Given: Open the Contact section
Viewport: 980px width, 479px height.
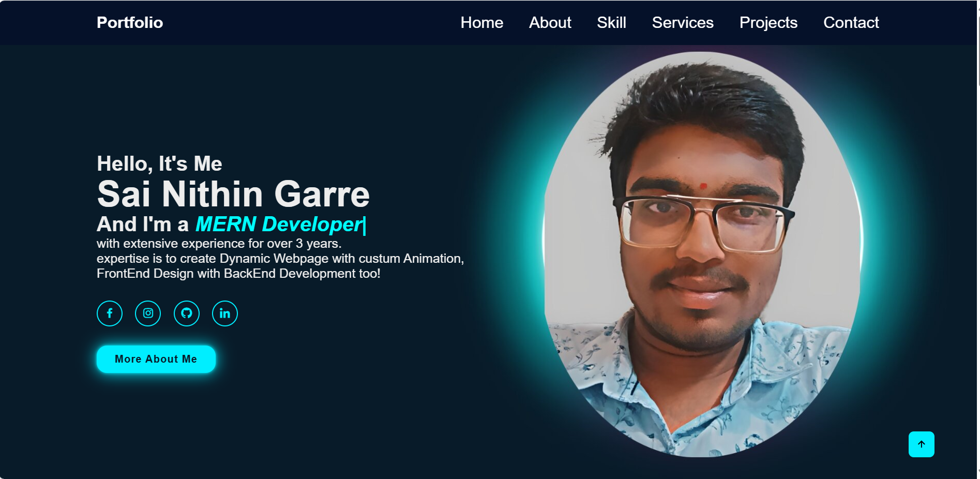Looking at the screenshot, I should [851, 22].
